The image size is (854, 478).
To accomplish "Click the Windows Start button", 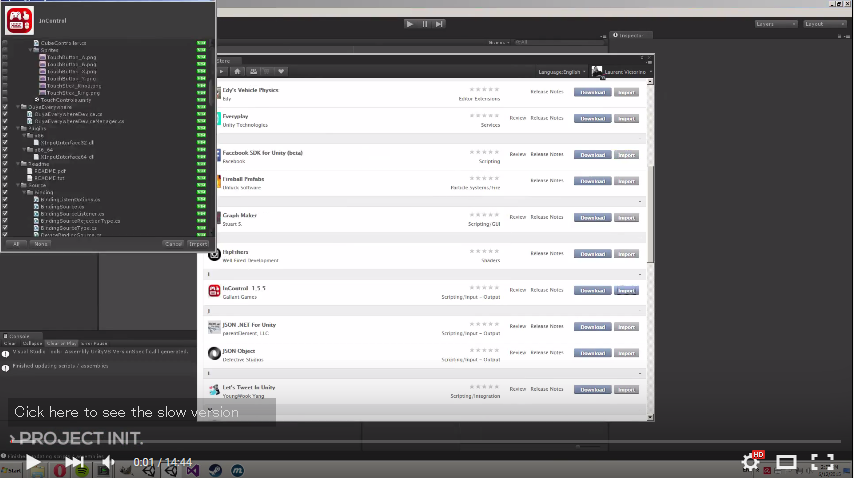I will coord(11,470).
